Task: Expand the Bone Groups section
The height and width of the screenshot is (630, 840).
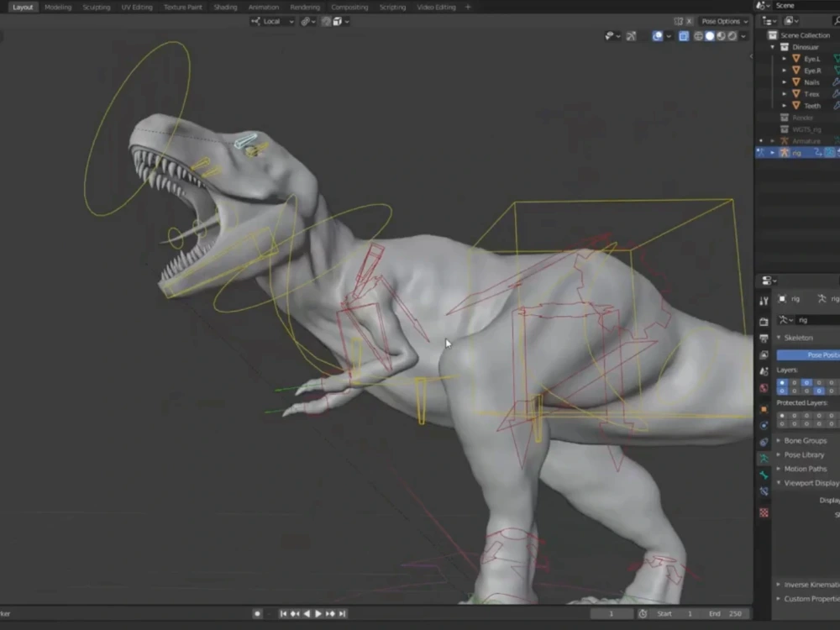Action: (804, 440)
